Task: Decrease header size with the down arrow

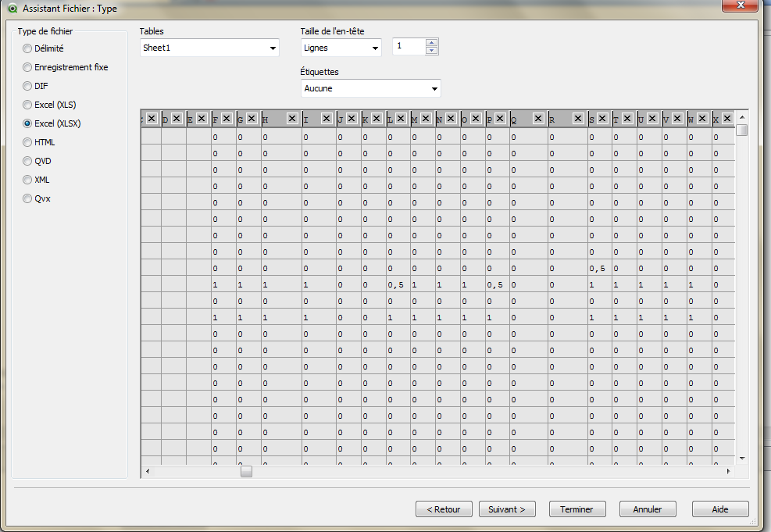Action: coord(432,51)
